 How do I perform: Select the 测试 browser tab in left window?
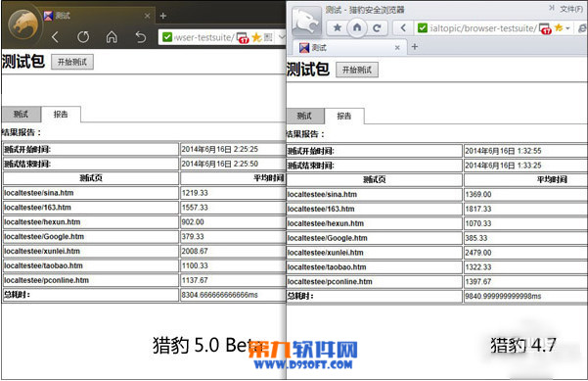[97, 16]
